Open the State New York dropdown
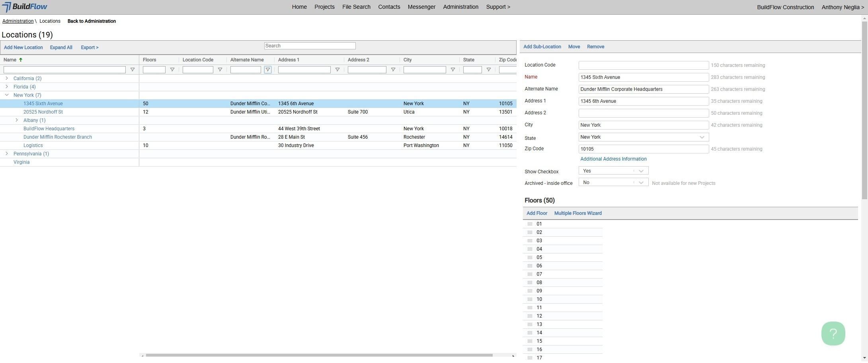 644,137
